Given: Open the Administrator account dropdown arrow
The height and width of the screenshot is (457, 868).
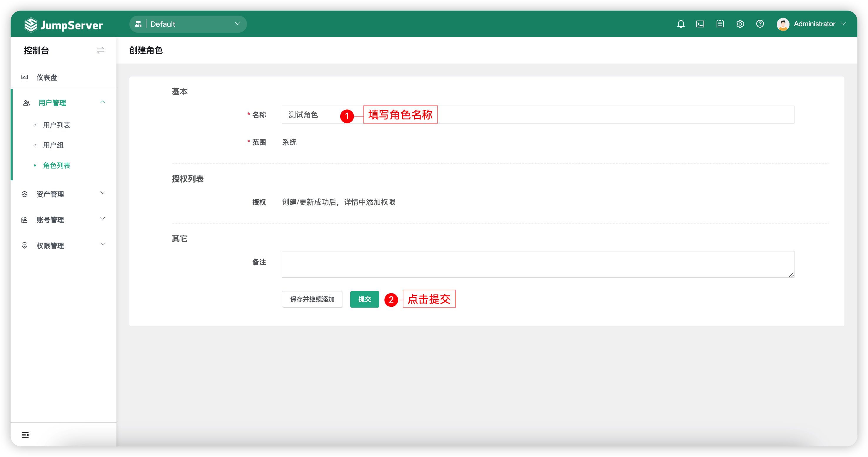Looking at the screenshot, I should (843, 24).
